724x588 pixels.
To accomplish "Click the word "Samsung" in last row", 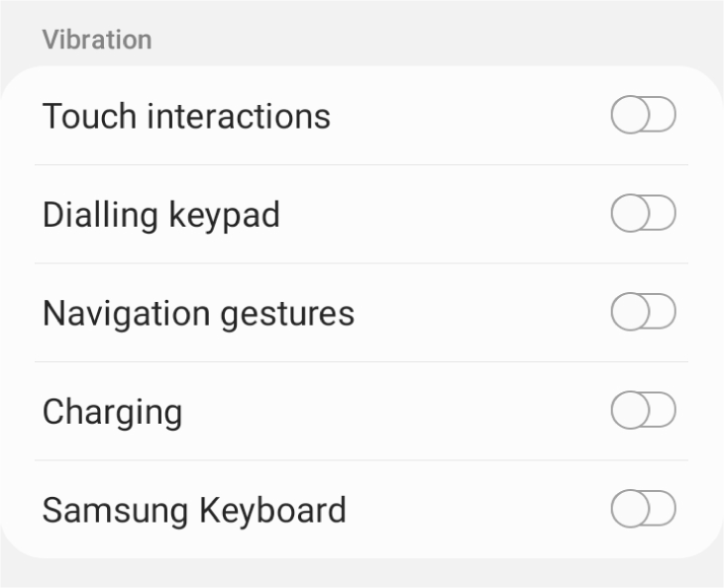I will point(103,511).
